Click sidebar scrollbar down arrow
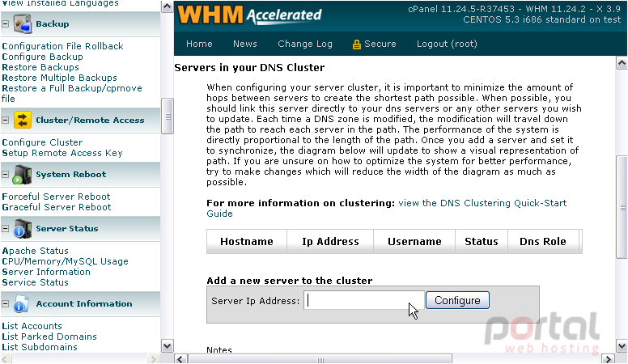This screenshot has width=628, height=364. point(167,345)
